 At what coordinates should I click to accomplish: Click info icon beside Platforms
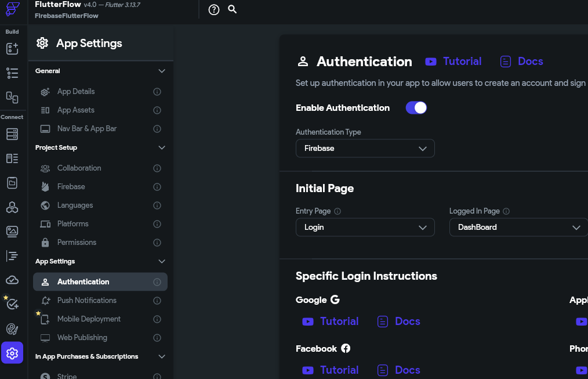(x=157, y=224)
